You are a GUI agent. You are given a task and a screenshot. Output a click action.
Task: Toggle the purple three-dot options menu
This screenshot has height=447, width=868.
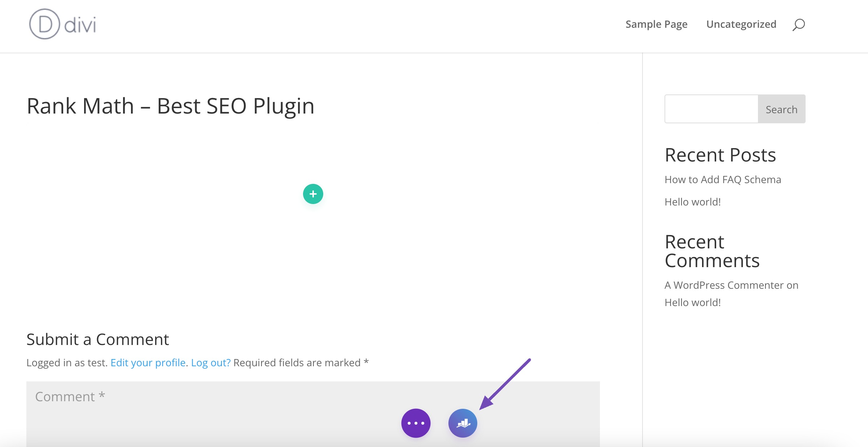pos(415,423)
